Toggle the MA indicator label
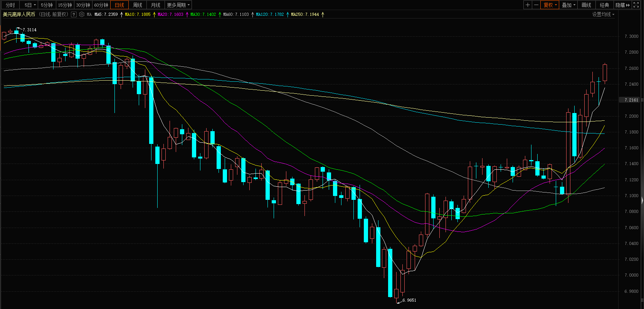 coord(89,14)
